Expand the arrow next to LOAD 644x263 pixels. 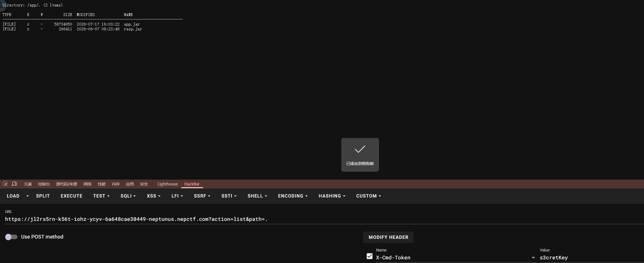(28, 196)
